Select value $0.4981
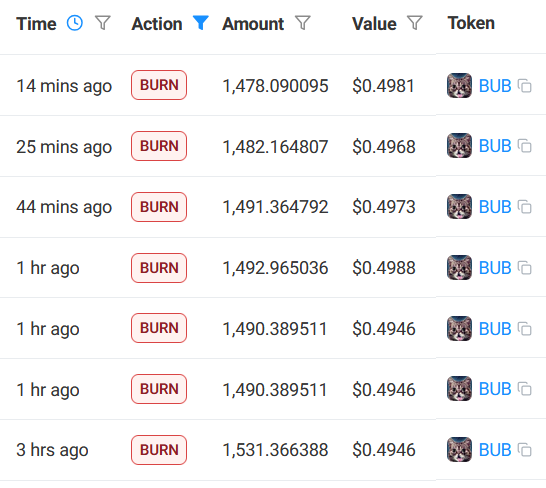546x488 pixels. pos(383,86)
